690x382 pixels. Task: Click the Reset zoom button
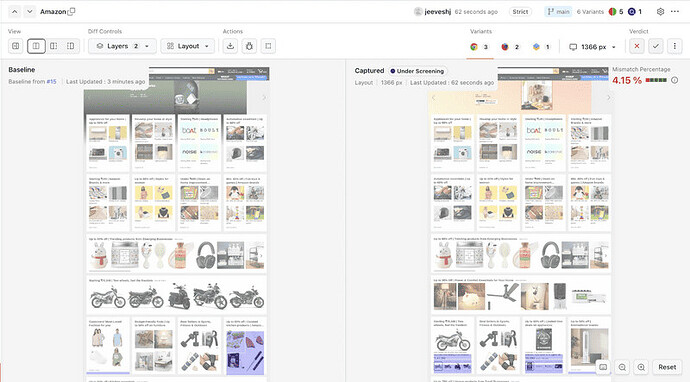pyautogui.click(x=667, y=367)
